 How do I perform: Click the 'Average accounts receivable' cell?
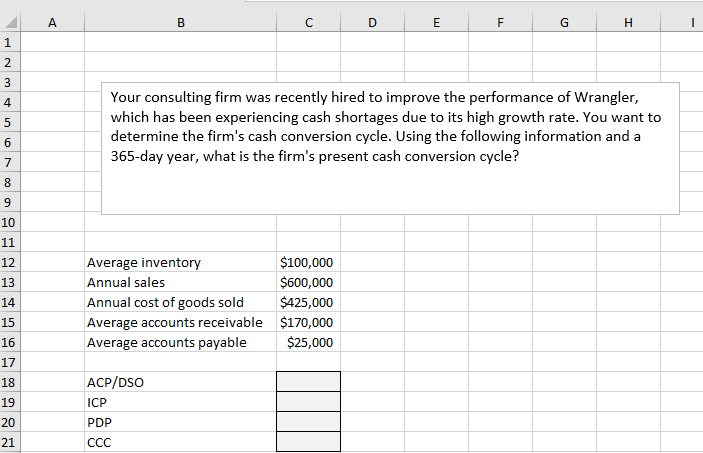tap(180, 322)
